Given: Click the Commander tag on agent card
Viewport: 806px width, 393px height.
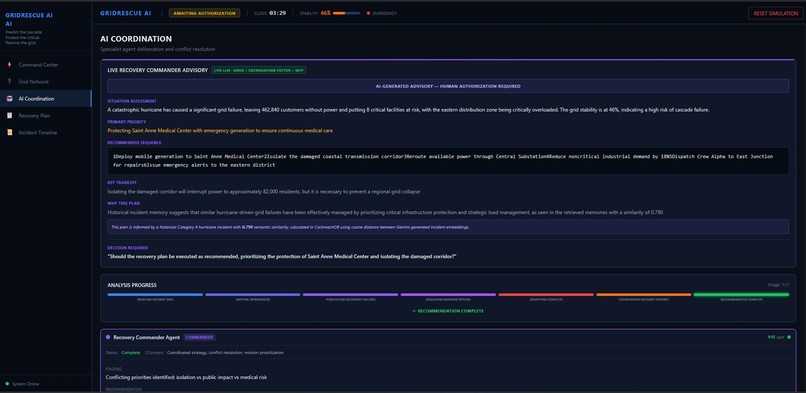Looking at the screenshot, I should 199,337.
